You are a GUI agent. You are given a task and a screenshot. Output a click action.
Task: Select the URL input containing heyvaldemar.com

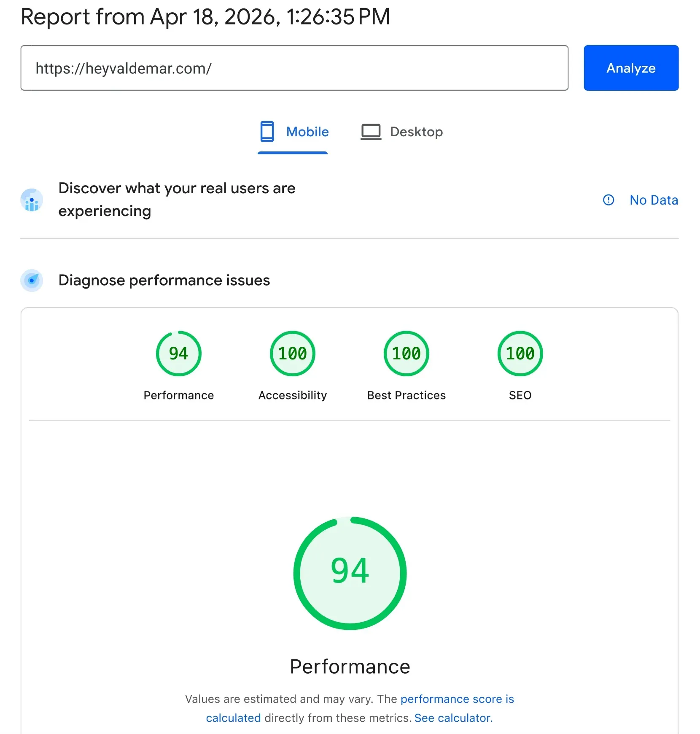tap(294, 68)
